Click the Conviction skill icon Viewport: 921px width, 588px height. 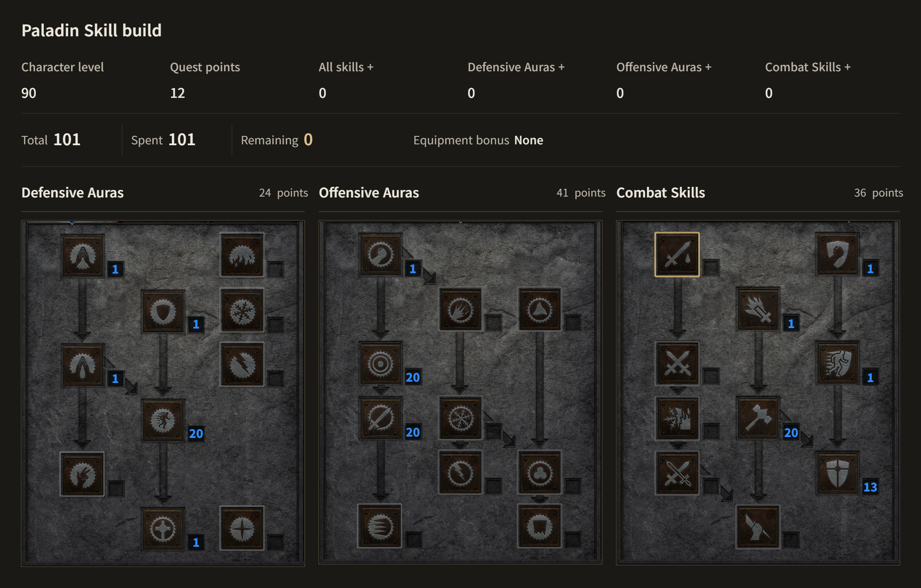(540, 526)
